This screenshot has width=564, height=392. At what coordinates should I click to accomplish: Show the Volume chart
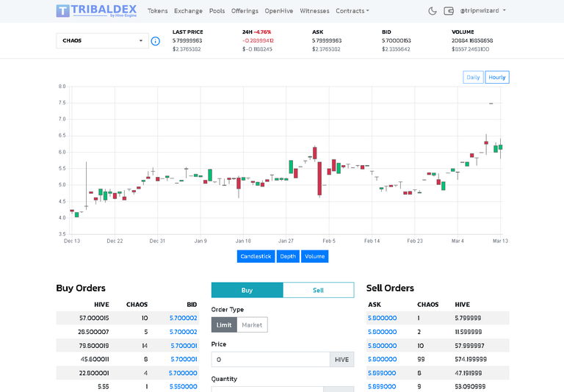pos(315,256)
